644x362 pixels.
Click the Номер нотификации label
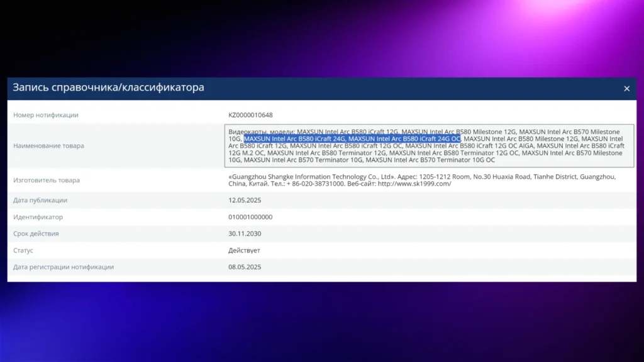[x=45, y=115]
